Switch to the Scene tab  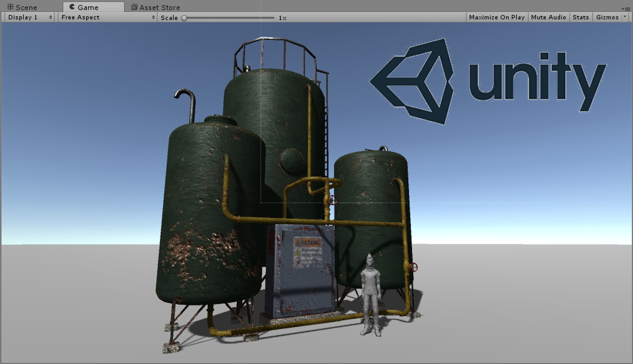pyautogui.click(x=22, y=7)
